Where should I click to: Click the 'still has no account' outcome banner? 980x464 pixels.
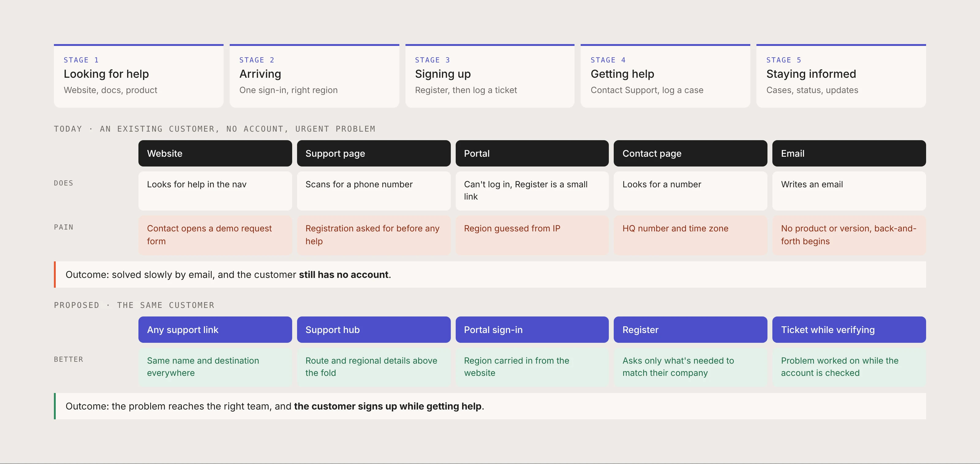[490, 275]
